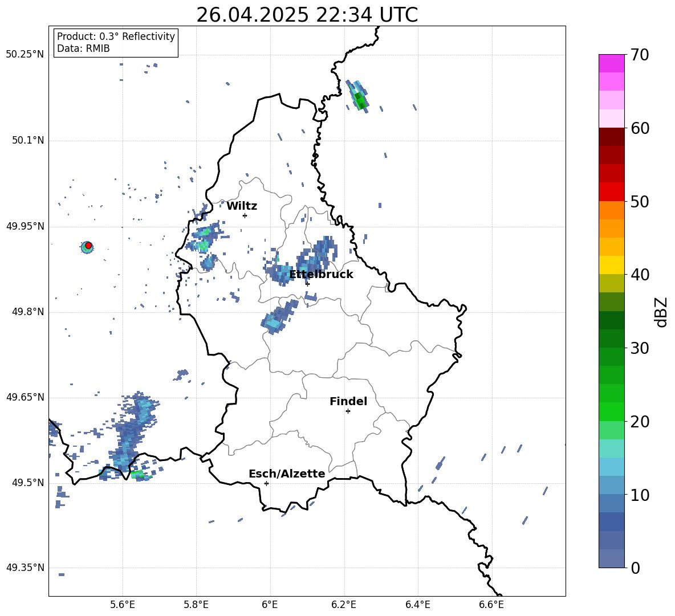Click the title "26.04.2025 22:34 UTC"

(x=307, y=15)
